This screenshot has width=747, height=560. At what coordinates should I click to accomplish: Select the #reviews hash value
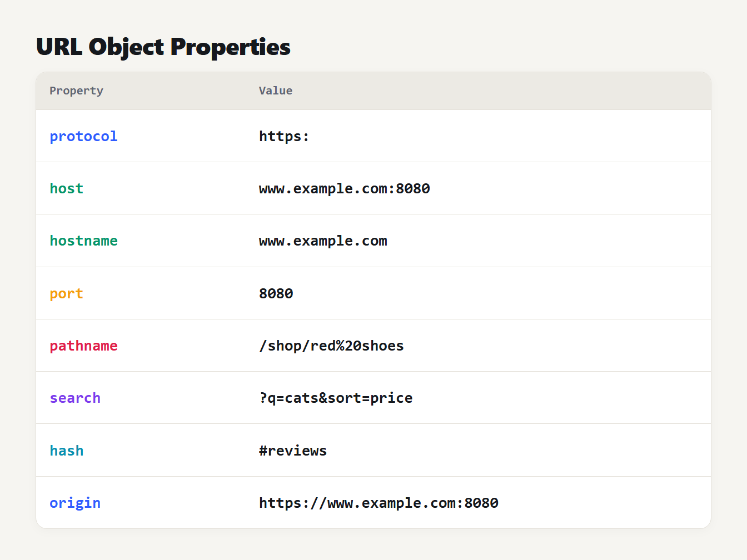293,451
